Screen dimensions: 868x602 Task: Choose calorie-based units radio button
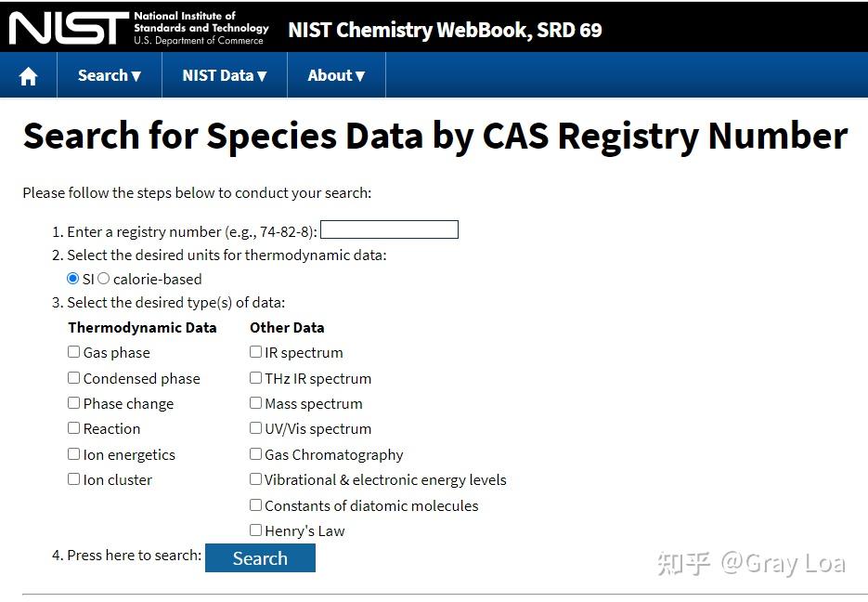pos(104,279)
